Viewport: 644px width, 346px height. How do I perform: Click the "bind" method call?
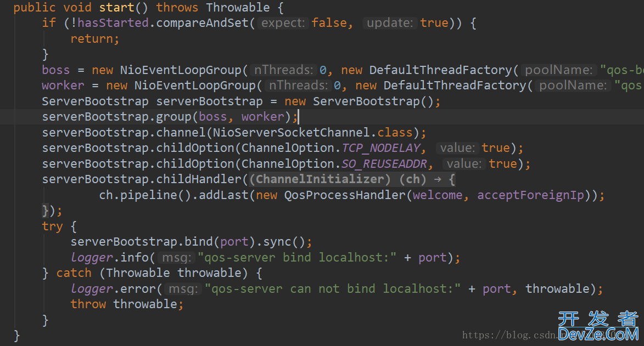point(198,242)
